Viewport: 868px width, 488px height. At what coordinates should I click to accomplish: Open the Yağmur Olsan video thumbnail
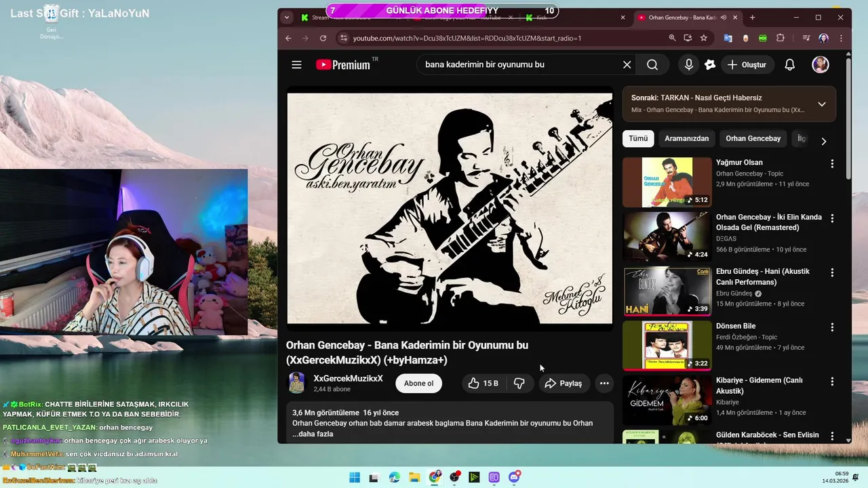pyautogui.click(x=667, y=182)
